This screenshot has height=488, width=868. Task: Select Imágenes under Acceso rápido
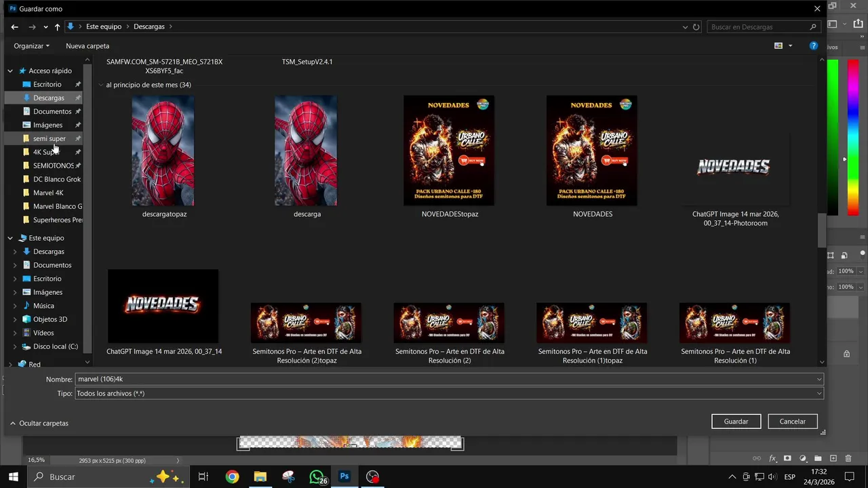[x=47, y=125]
